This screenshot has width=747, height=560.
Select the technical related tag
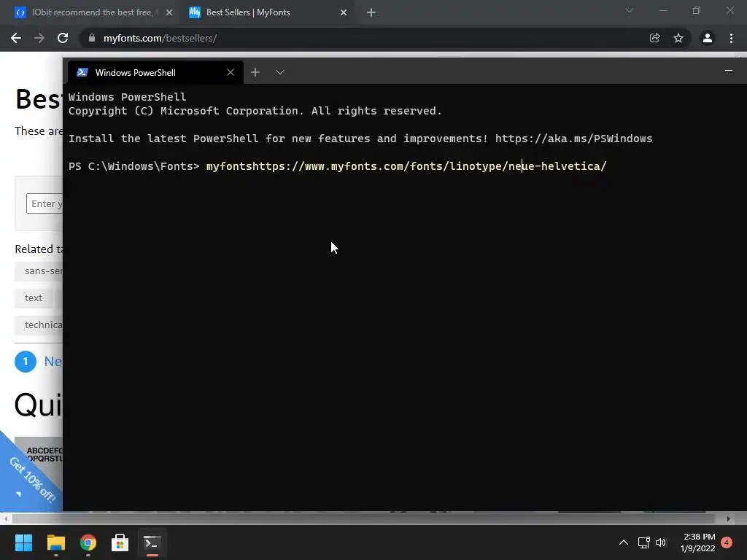click(39, 325)
